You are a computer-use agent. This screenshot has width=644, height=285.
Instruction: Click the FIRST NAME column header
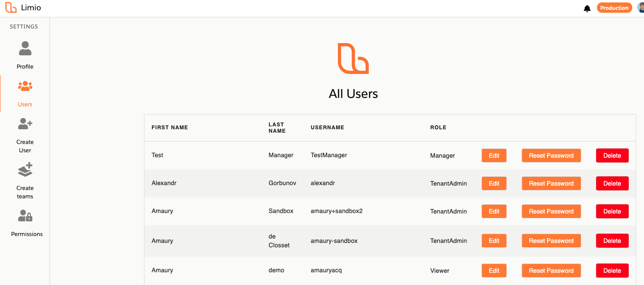click(169, 127)
